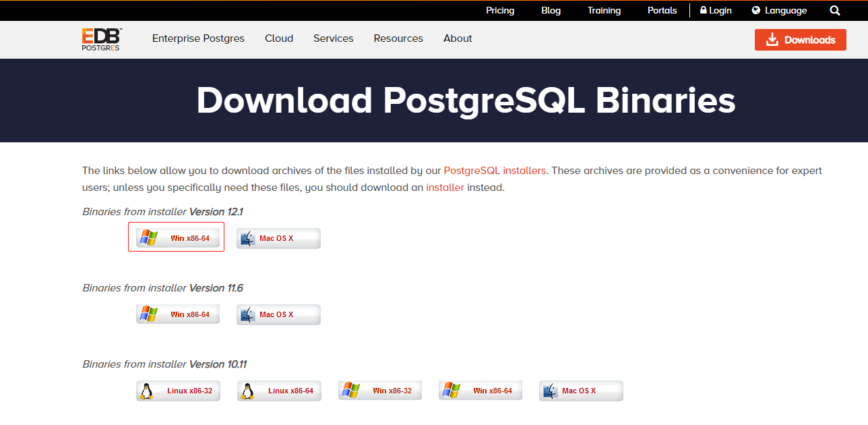Download Version 11.6 Mac OS X binaries

pos(278,314)
